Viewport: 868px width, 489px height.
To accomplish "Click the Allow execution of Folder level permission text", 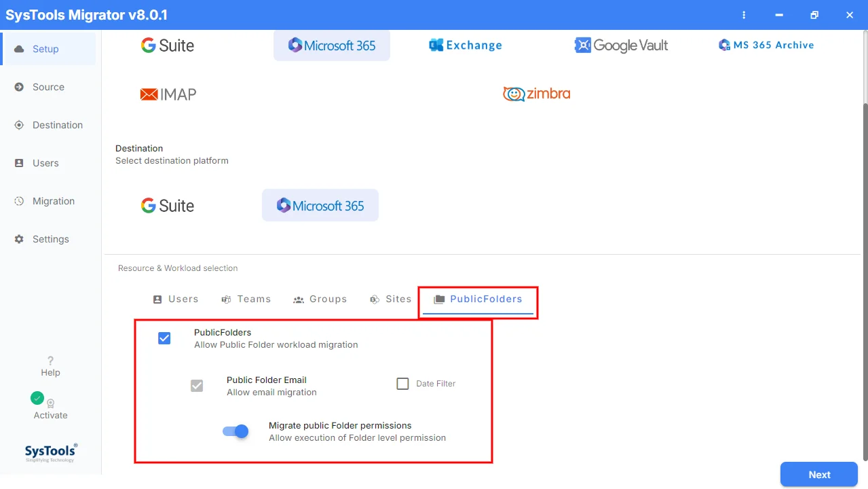I will (358, 438).
